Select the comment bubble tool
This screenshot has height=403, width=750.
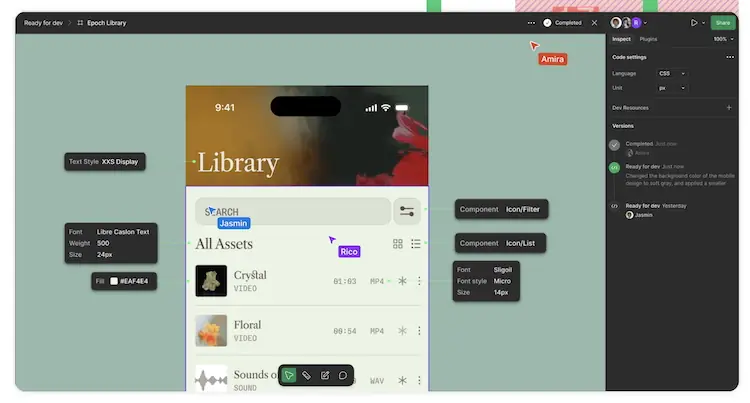point(343,376)
